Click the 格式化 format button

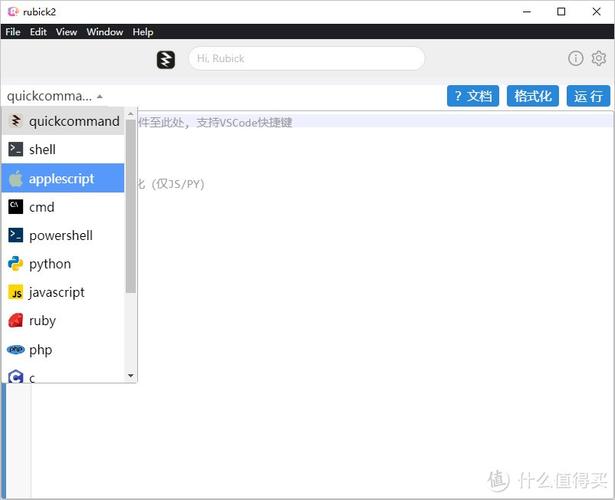[533, 96]
